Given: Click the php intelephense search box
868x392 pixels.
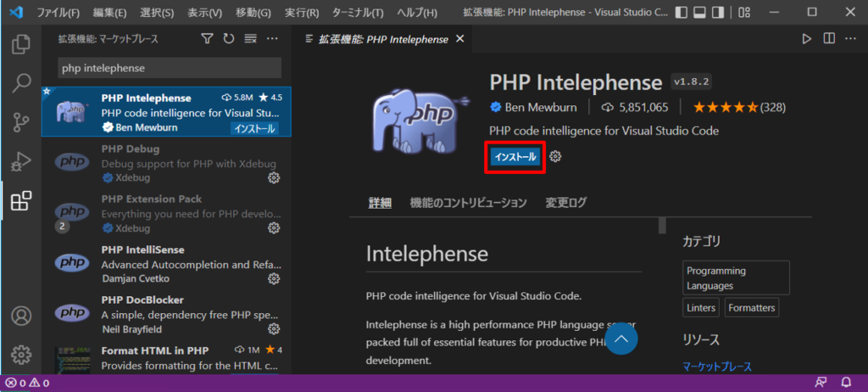Looking at the screenshot, I should 170,68.
